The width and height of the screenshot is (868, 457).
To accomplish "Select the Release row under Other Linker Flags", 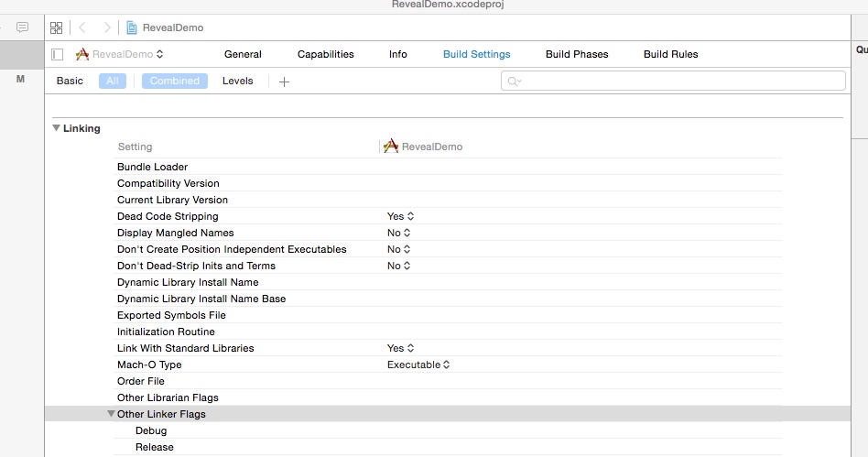I will [448, 447].
